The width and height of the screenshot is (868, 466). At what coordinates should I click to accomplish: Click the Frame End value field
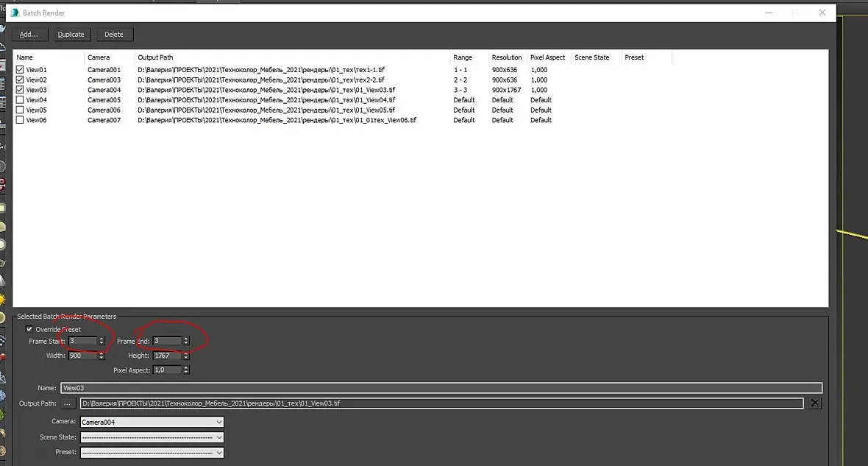click(167, 341)
